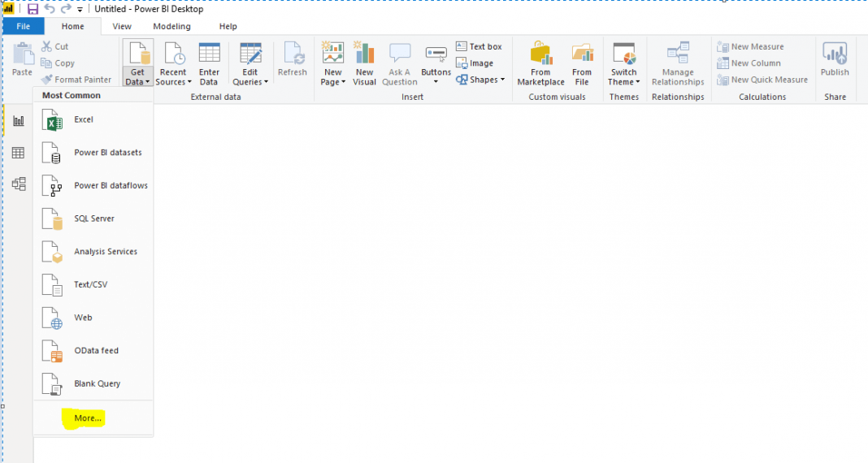Insert a Text box

479,46
